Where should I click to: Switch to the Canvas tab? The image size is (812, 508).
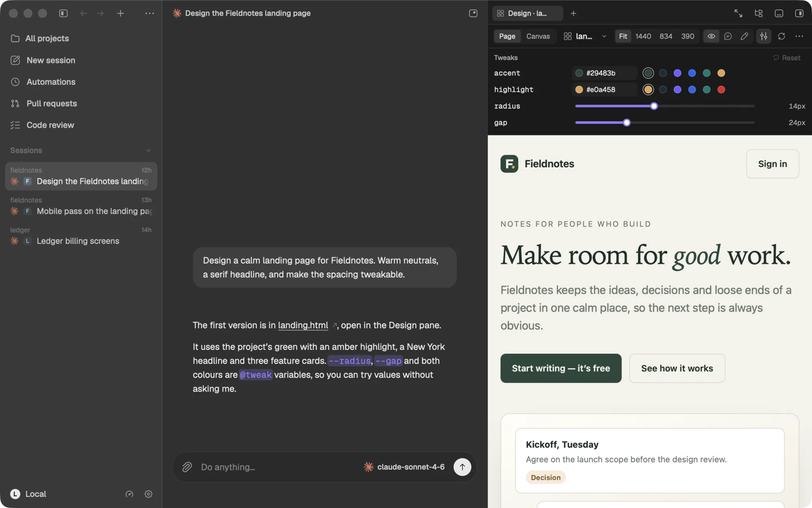click(538, 36)
